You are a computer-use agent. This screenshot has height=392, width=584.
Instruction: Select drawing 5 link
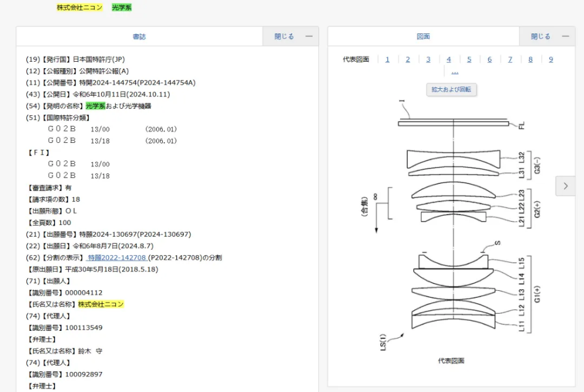(x=469, y=59)
